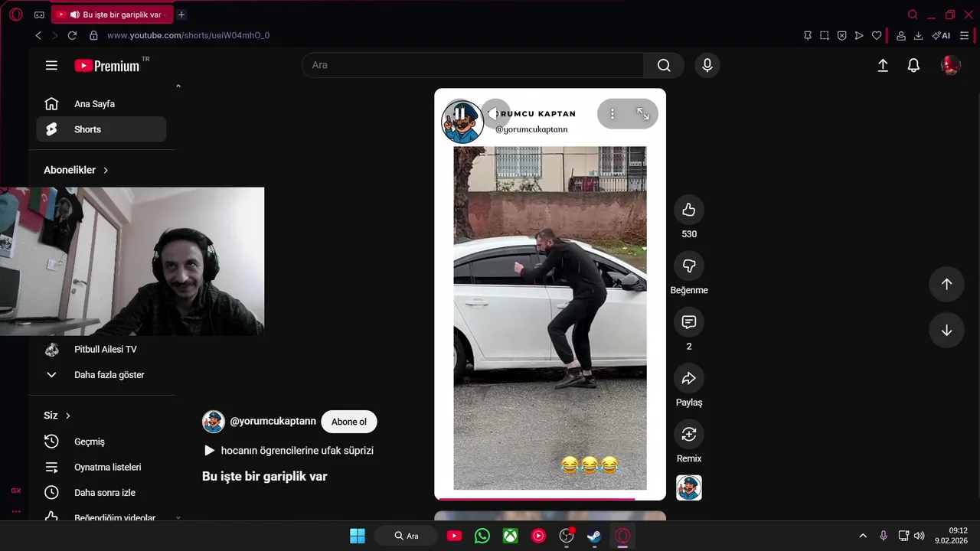Screen dimensions: 980x551
Task: Dislike the Short with Beğenme button
Action: pos(689,266)
